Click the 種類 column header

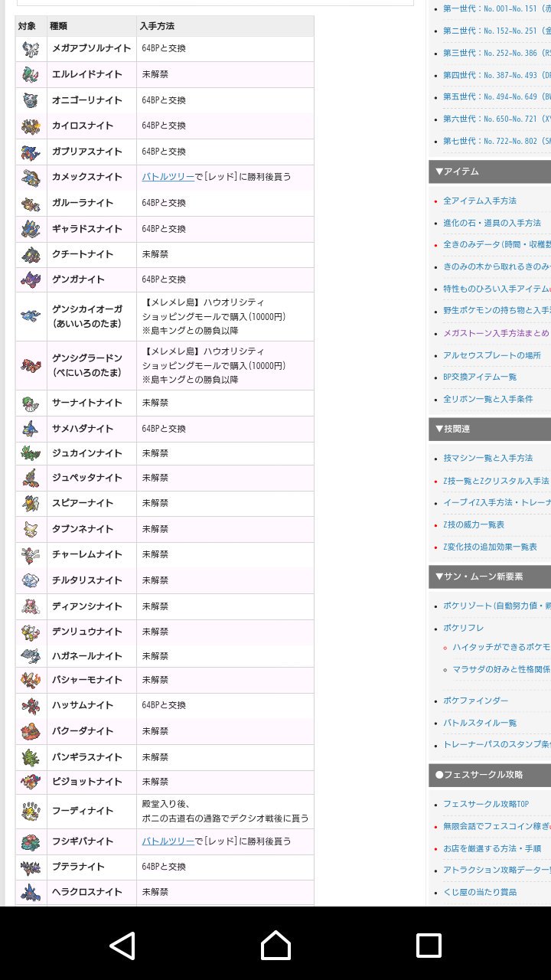click(92, 26)
